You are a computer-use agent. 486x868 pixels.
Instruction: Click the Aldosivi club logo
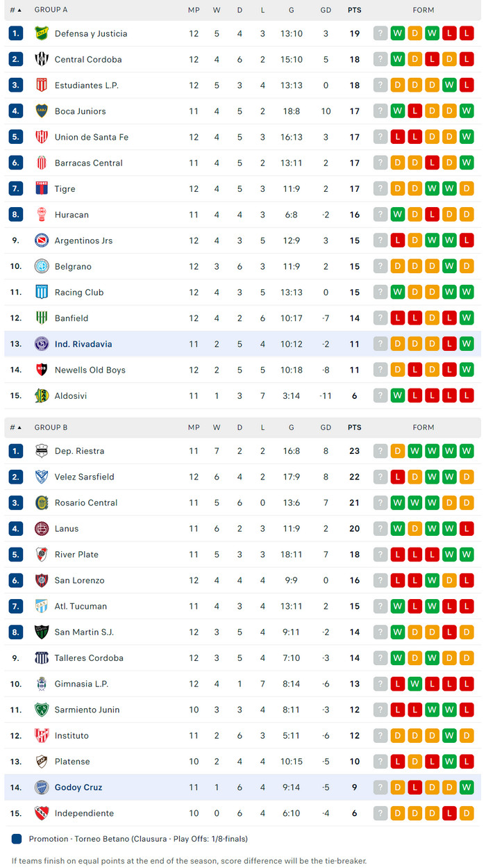point(42,395)
